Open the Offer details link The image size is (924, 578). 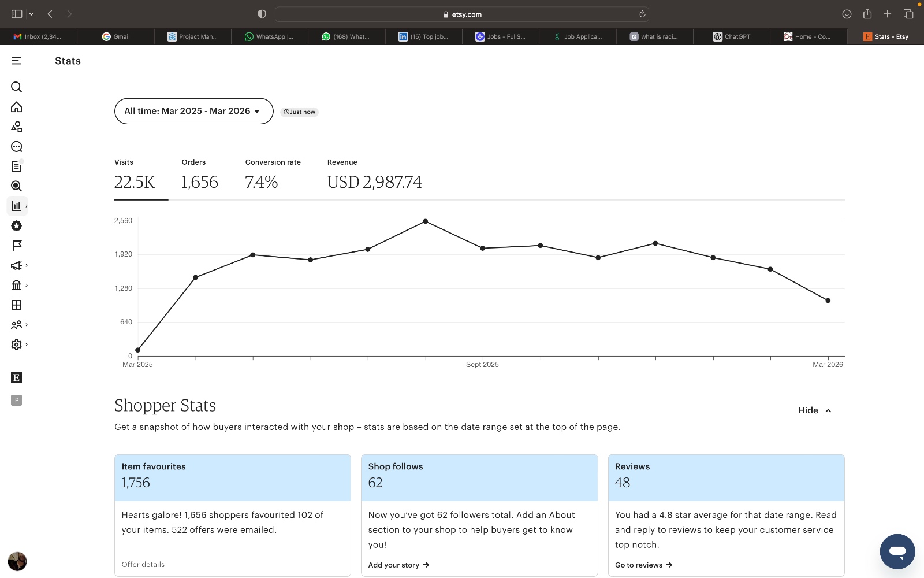(x=143, y=565)
